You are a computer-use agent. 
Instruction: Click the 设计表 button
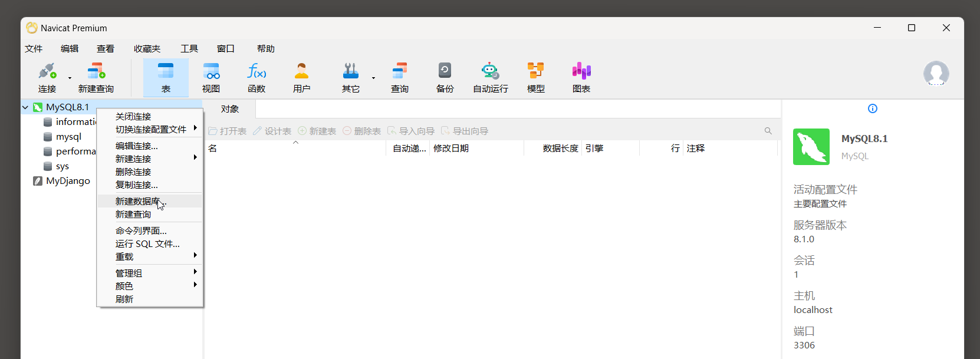click(x=272, y=131)
